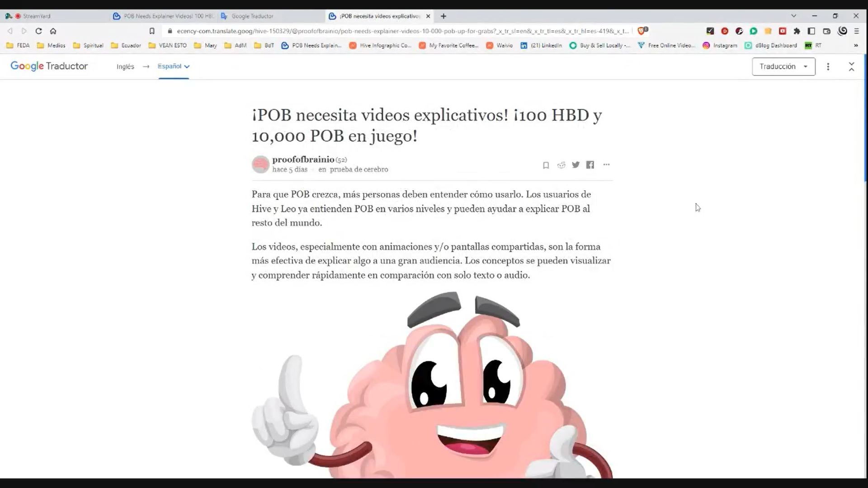Bookmark this page in address bar

point(152,31)
